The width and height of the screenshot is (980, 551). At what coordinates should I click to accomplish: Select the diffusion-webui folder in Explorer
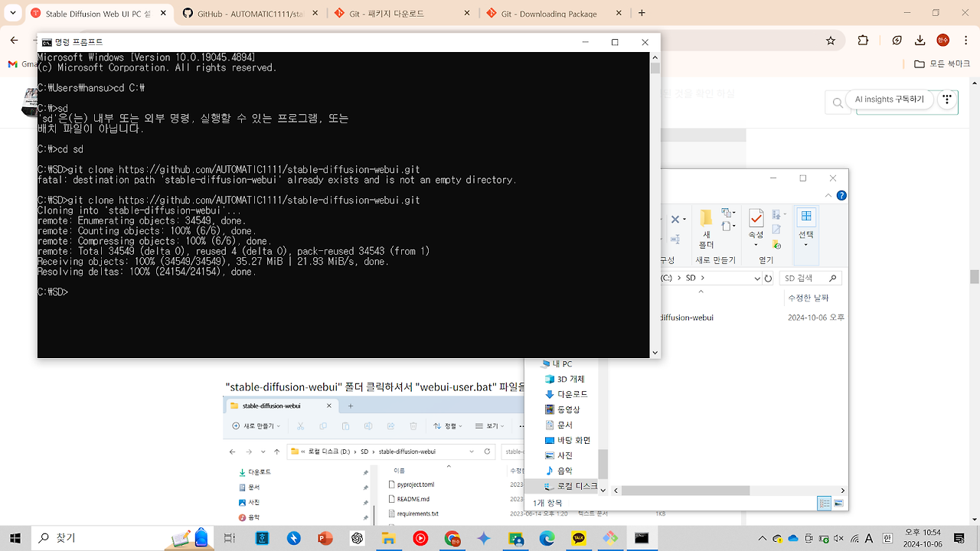point(687,317)
